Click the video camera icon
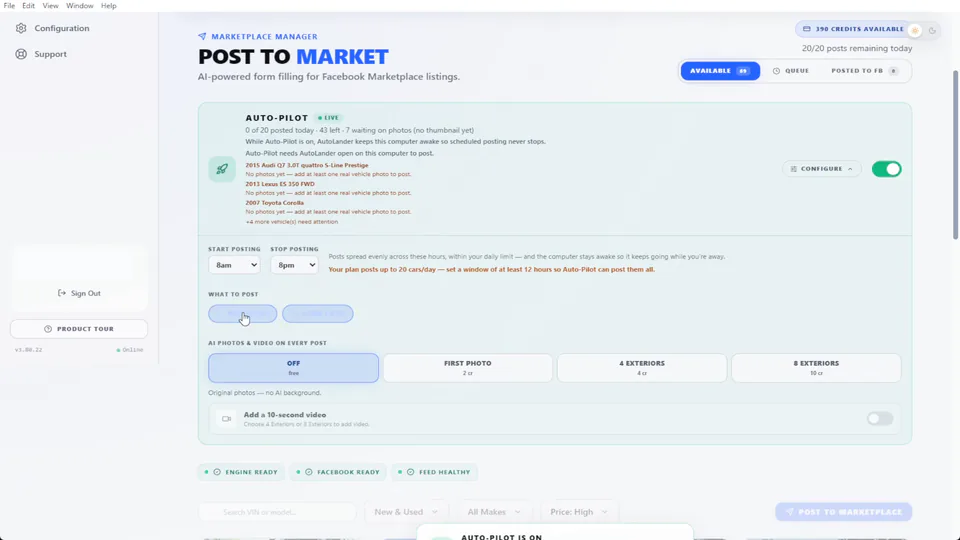 [227, 419]
